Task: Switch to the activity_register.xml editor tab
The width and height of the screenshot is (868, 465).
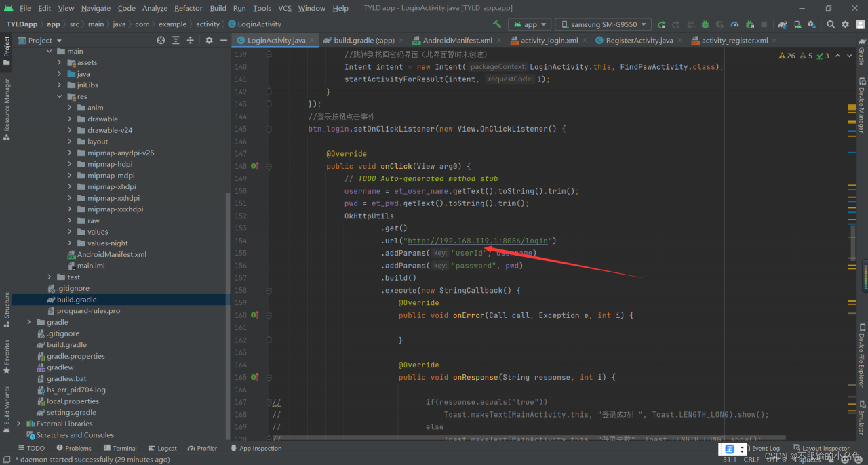Action: [x=734, y=40]
